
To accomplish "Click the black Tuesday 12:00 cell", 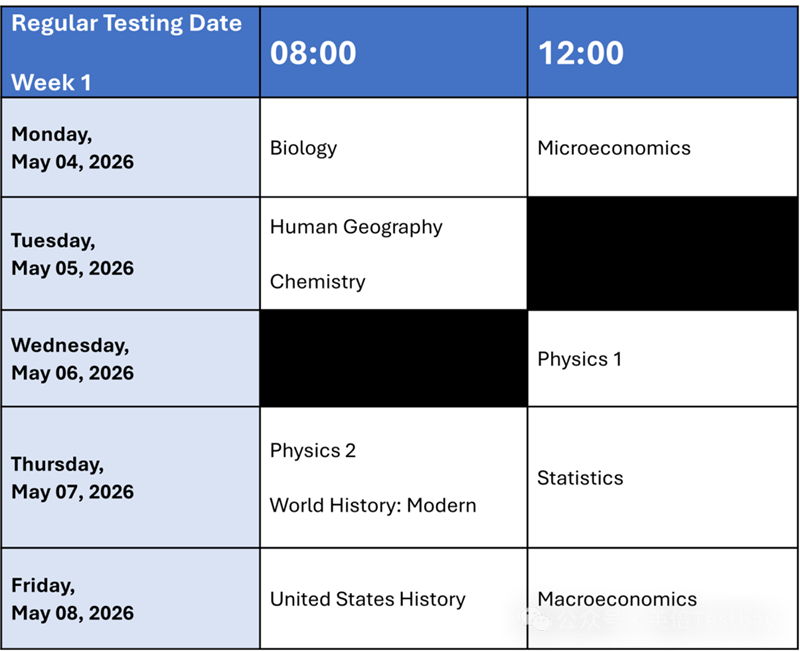I will 663,254.
